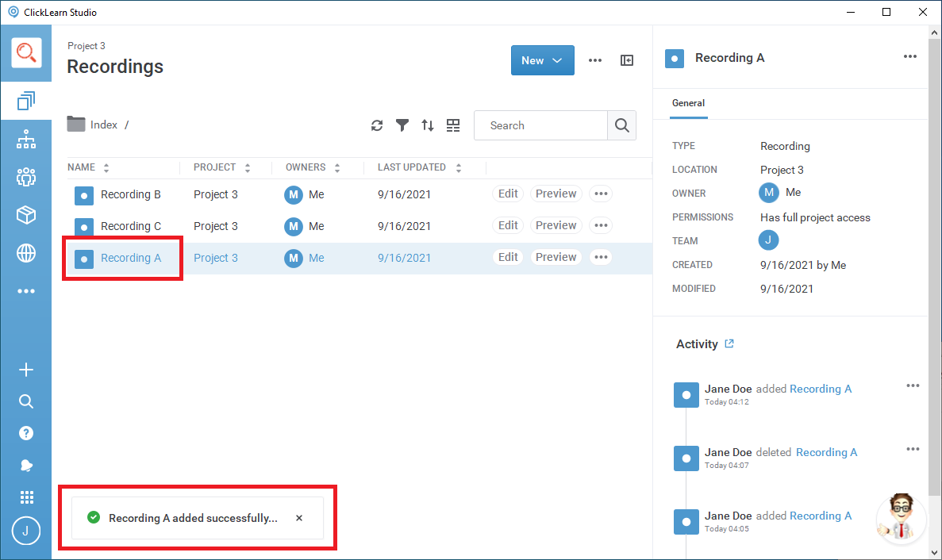Click the details panel vertical scrollbar
This screenshot has width=942, height=560.
coord(934,267)
